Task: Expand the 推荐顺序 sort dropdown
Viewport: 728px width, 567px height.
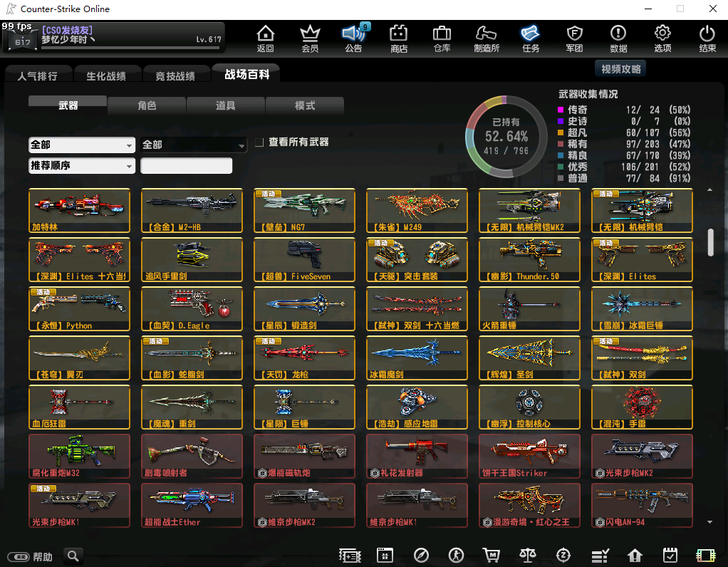Action: [81, 165]
